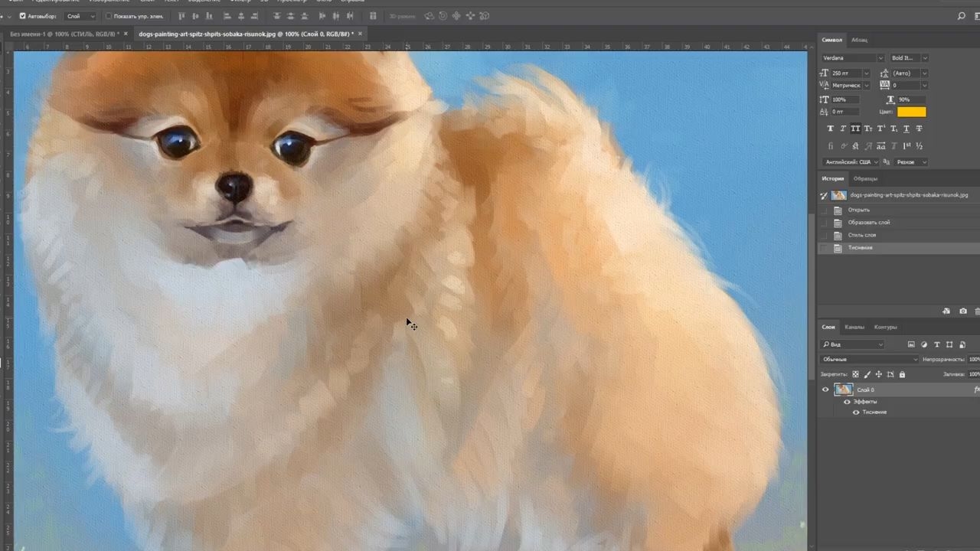The image size is (980, 551).
Task: Close the Без имени-1 document tab
Action: point(126,34)
